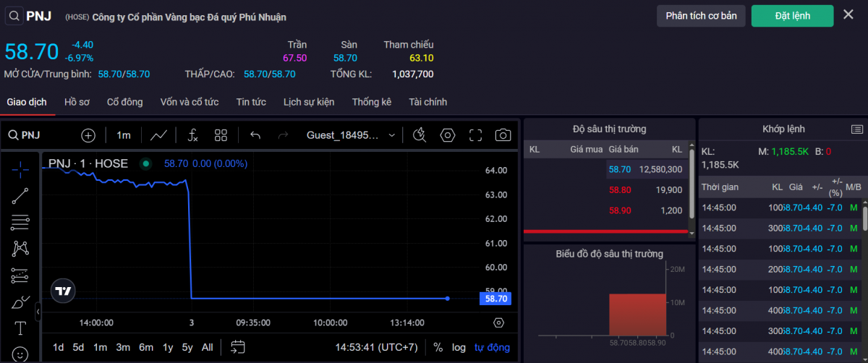Click the TradingView logo on chart
Screen dimensions: 868x363
point(63,291)
